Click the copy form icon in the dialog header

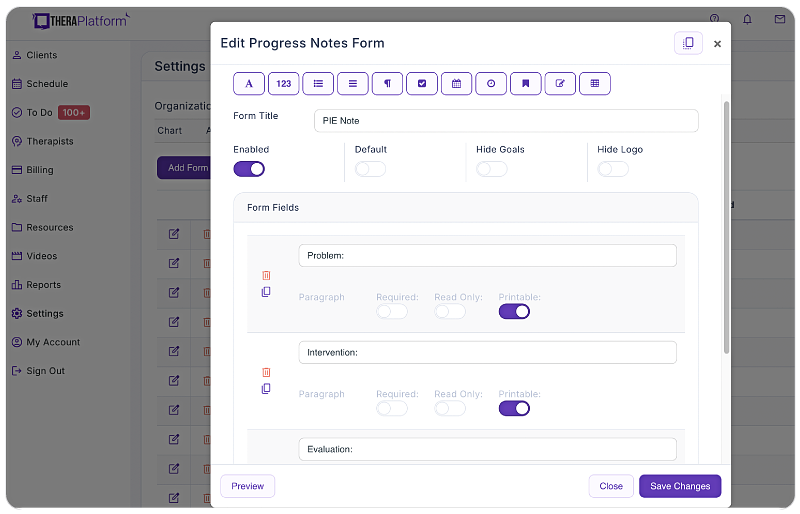click(688, 43)
